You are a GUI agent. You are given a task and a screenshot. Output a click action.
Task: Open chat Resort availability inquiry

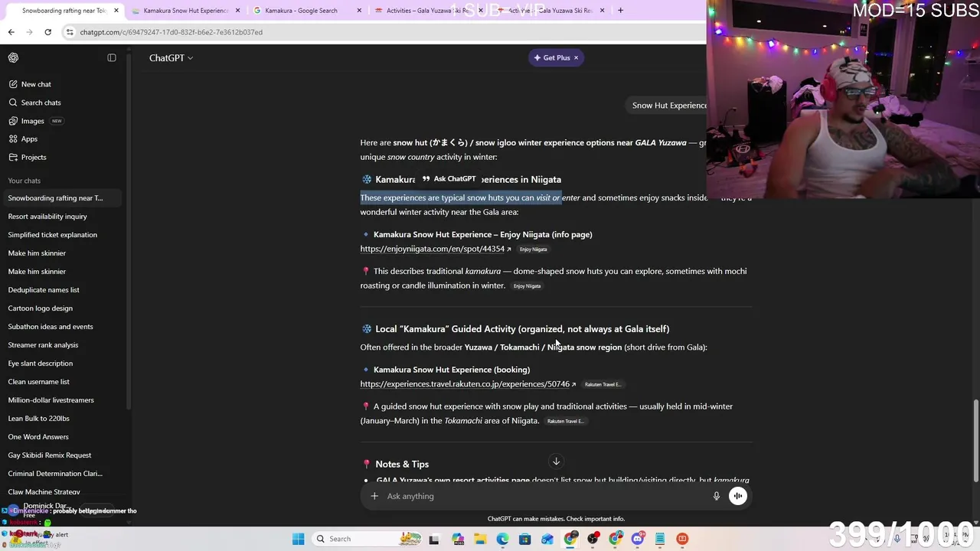tap(62, 217)
